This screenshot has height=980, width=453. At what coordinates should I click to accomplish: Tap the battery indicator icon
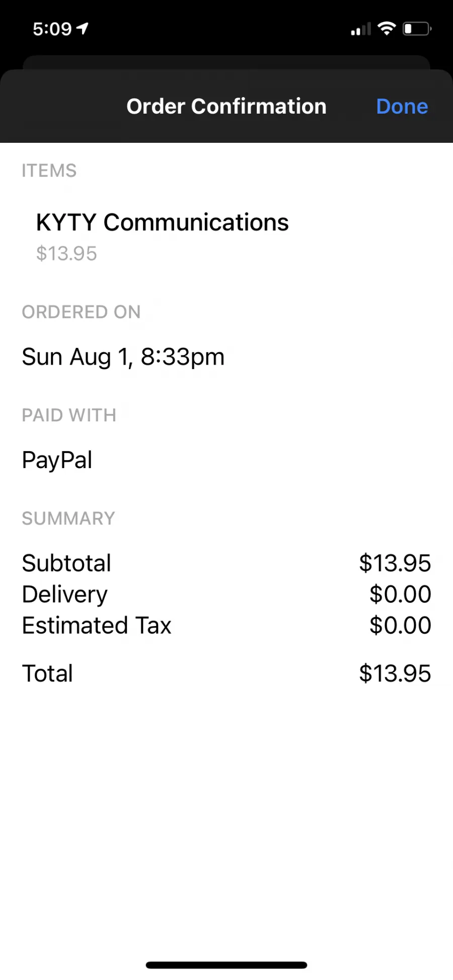click(x=417, y=29)
